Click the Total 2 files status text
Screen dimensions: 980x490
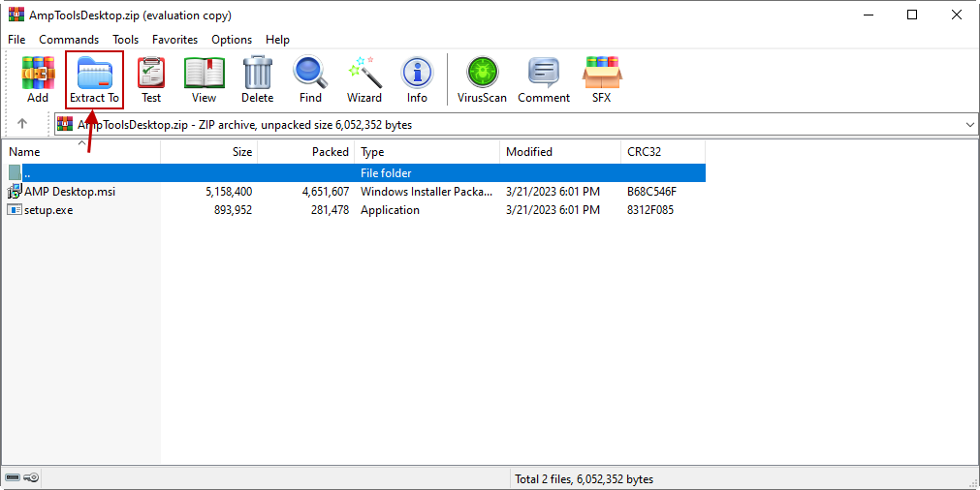tap(585, 479)
